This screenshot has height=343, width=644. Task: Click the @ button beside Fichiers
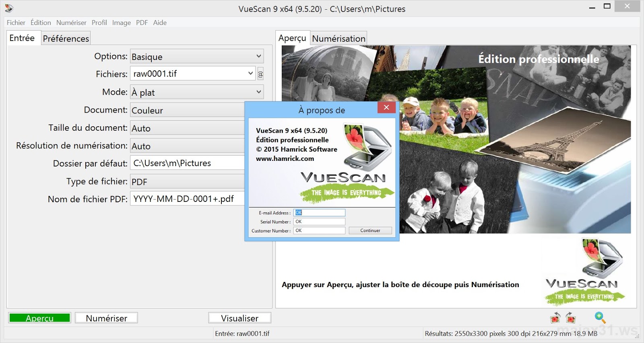[260, 74]
